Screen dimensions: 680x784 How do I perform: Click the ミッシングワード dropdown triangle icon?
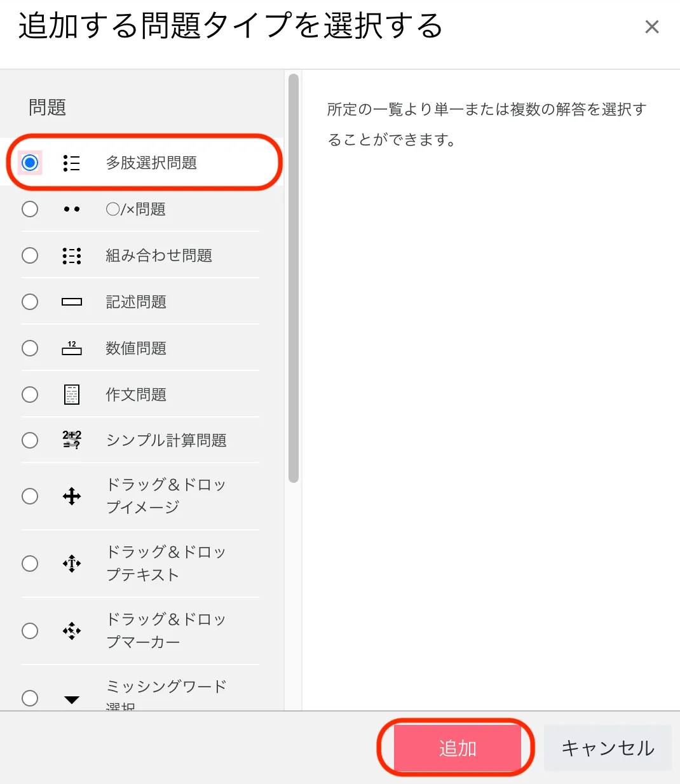click(72, 700)
